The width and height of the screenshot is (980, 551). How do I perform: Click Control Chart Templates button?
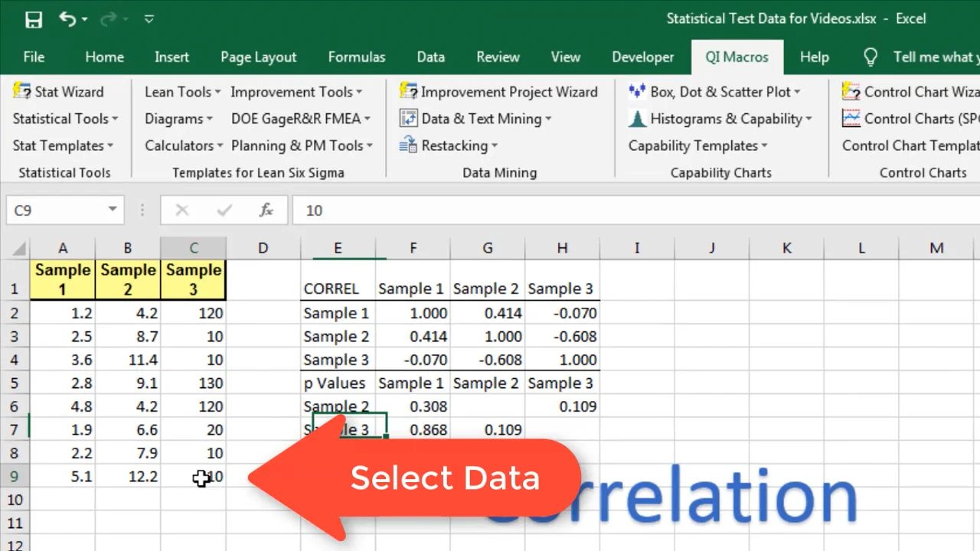click(910, 145)
